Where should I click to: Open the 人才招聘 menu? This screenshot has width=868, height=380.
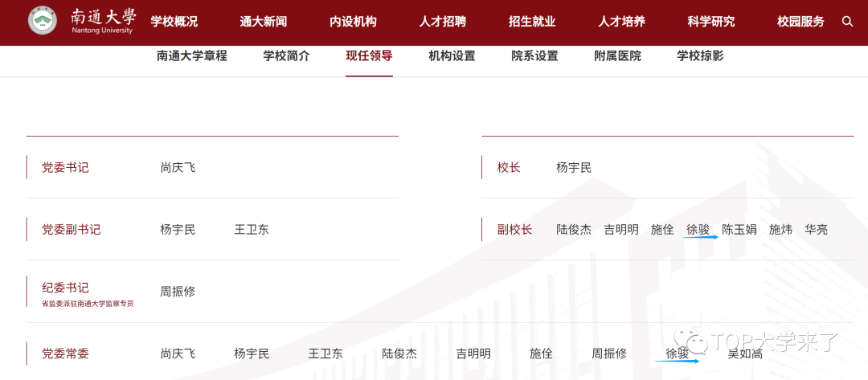[442, 22]
